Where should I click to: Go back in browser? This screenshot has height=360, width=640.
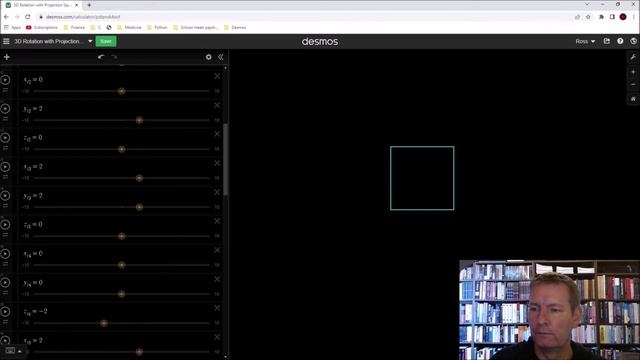(x=6, y=17)
